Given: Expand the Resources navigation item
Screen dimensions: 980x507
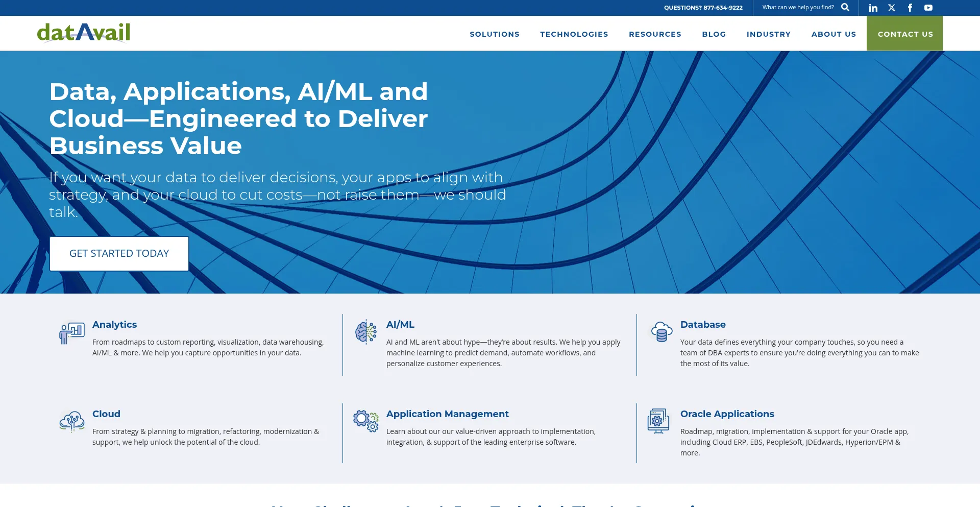Looking at the screenshot, I should [655, 34].
